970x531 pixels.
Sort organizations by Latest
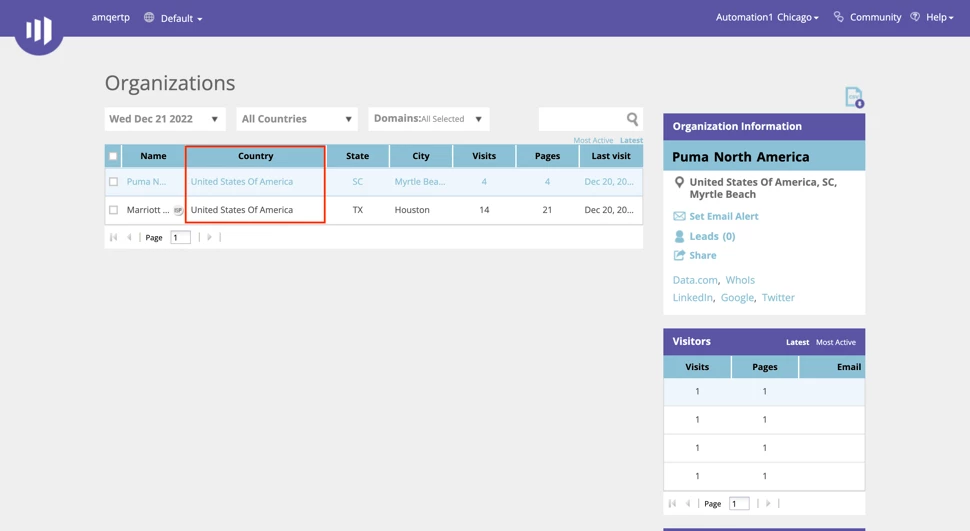pos(632,140)
